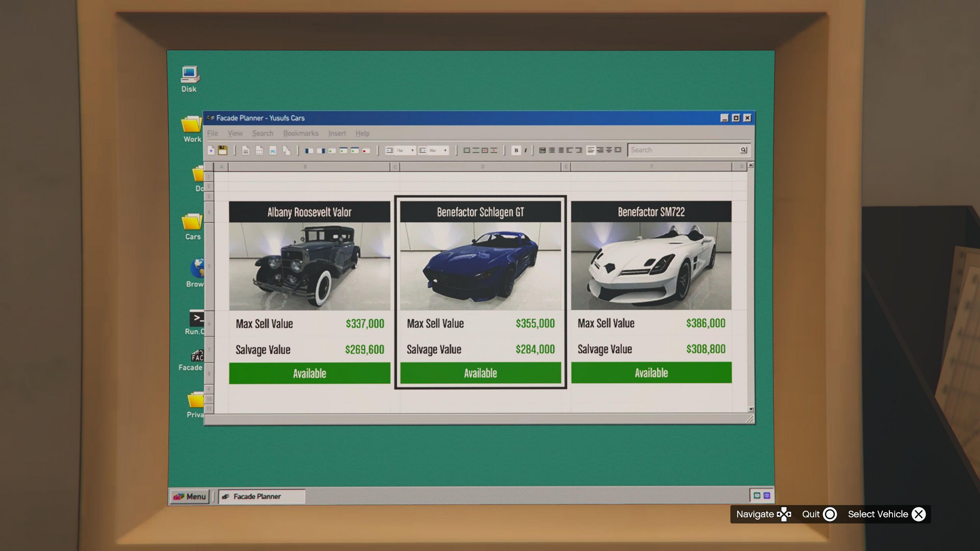
Task: Toggle italic formatting button
Action: [x=526, y=150]
